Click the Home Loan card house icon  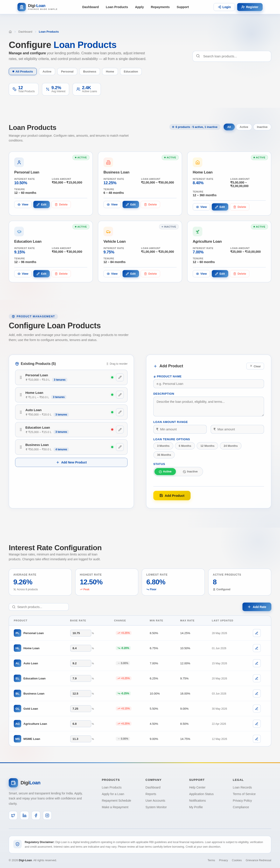(x=198, y=163)
